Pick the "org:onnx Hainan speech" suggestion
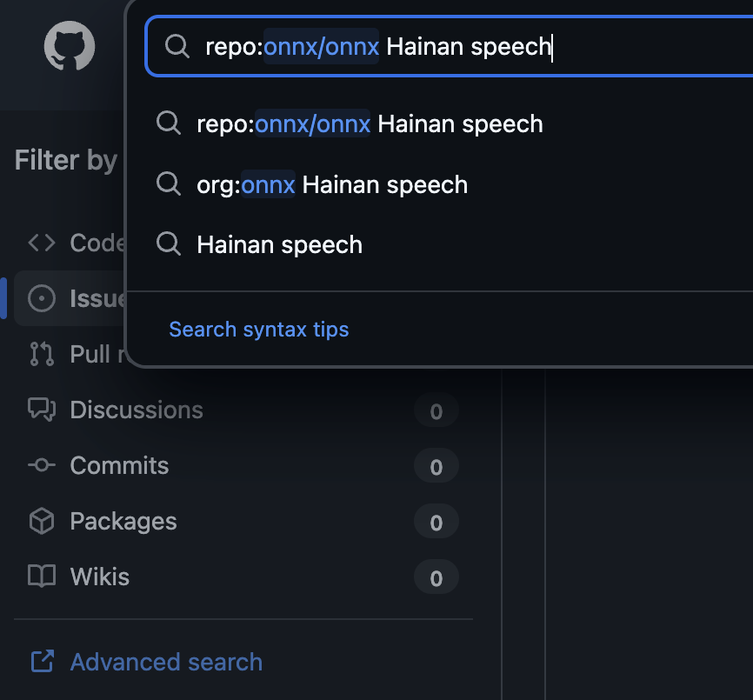This screenshot has width=753, height=700. point(332,184)
